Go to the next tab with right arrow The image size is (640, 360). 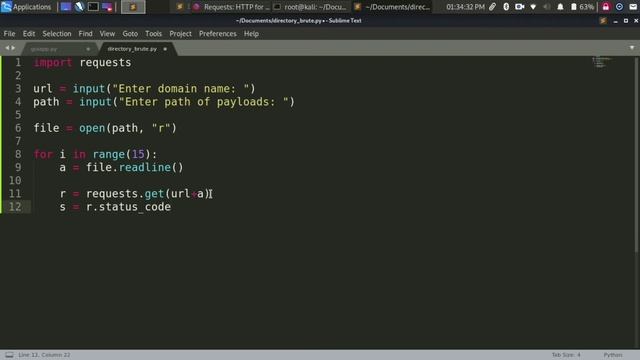[x=13, y=48]
